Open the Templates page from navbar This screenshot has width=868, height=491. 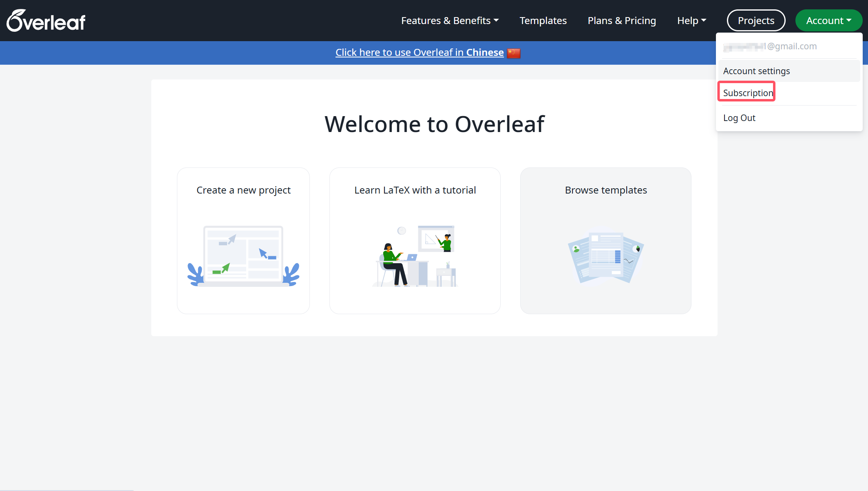543,21
